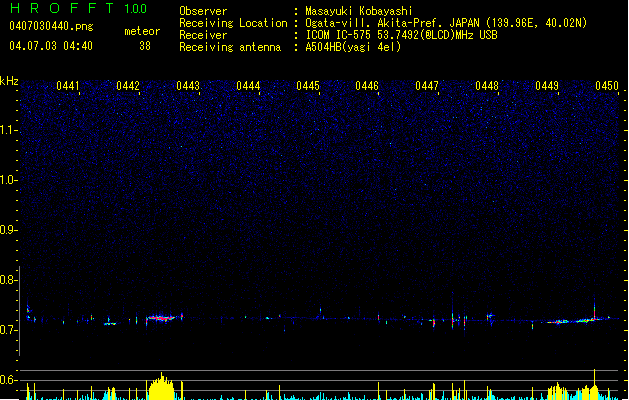This screenshot has width=629, height=400.
Task: Click the 0449 time marker
Action: tap(547, 86)
